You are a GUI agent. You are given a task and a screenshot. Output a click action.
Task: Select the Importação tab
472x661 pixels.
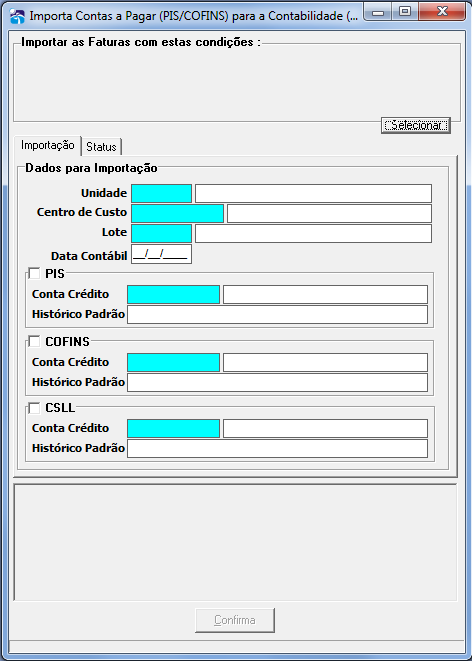click(48, 145)
